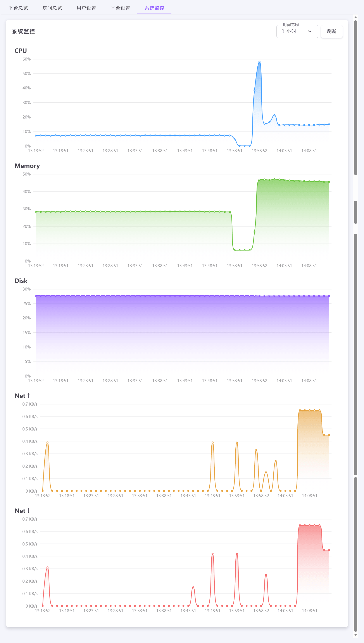This screenshot has width=364, height=643.
Task: Click the 刷新 button
Action: click(x=331, y=31)
